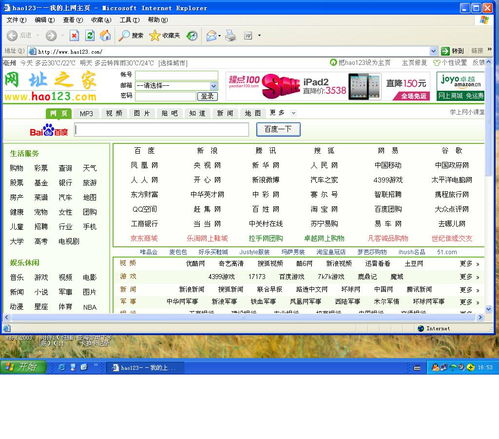Click the Forward arrow button
This screenshot has width=499, height=439.
[x=51, y=35]
